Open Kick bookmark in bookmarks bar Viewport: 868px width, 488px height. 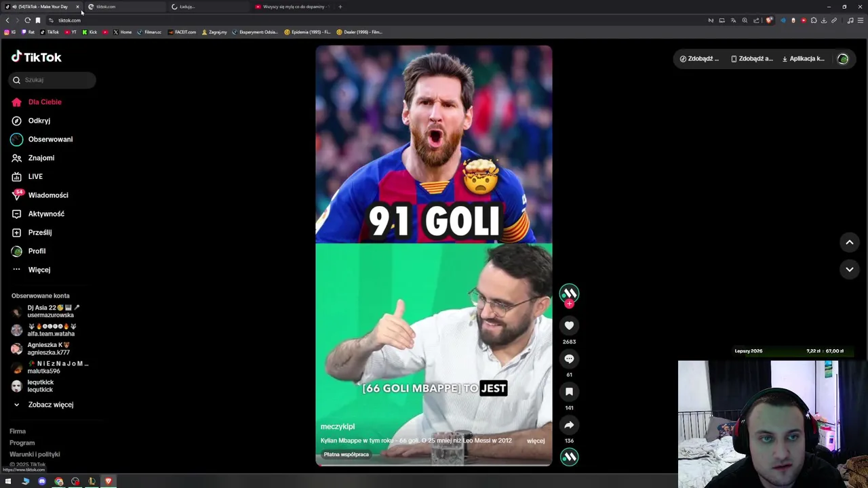(x=90, y=32)
